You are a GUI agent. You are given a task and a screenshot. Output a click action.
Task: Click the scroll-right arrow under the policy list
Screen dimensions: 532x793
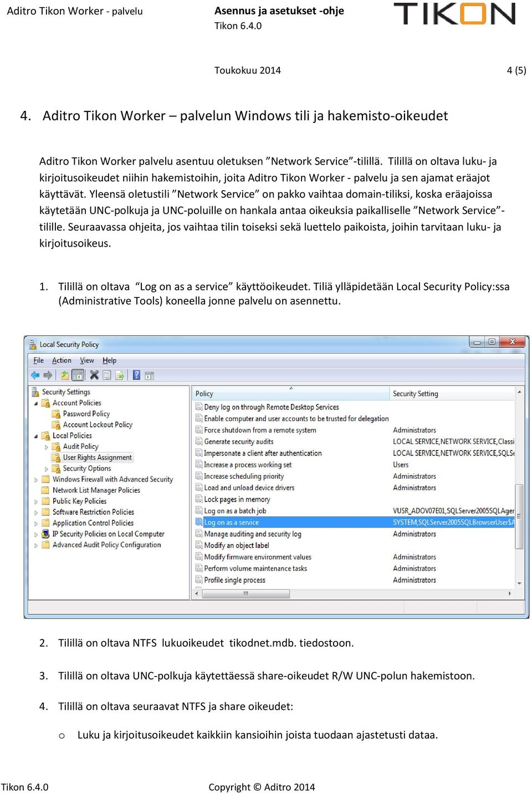click(510, 594)
